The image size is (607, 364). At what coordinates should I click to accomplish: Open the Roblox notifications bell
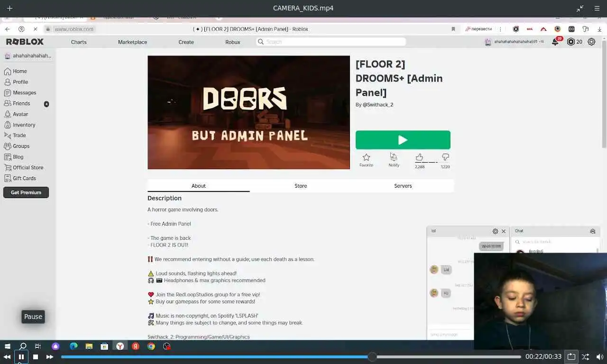[555, 42]
